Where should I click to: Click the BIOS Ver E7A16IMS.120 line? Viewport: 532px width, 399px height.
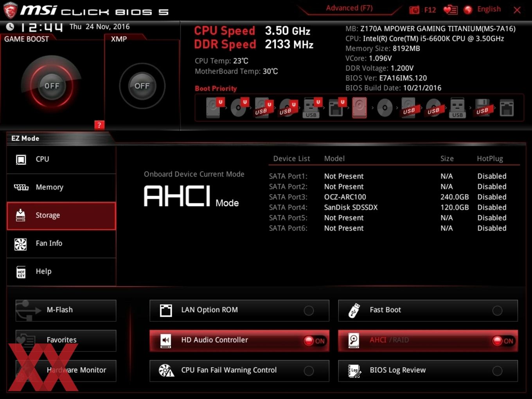click(386, 78)
